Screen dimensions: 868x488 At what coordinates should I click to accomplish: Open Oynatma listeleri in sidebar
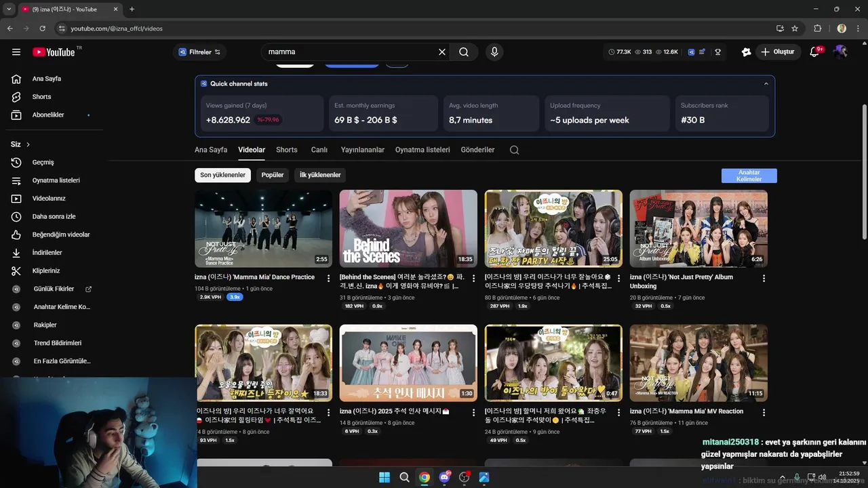(x=56, y=181)
